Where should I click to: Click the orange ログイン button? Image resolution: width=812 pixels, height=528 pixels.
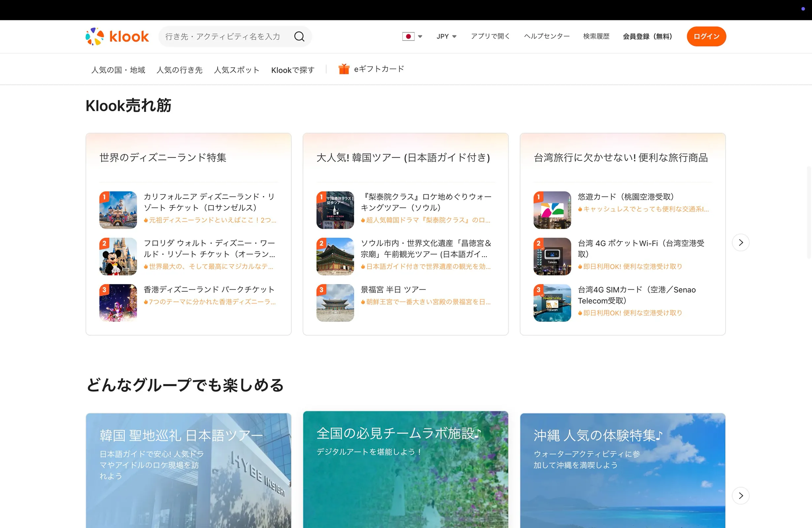[x=706, y=37]
